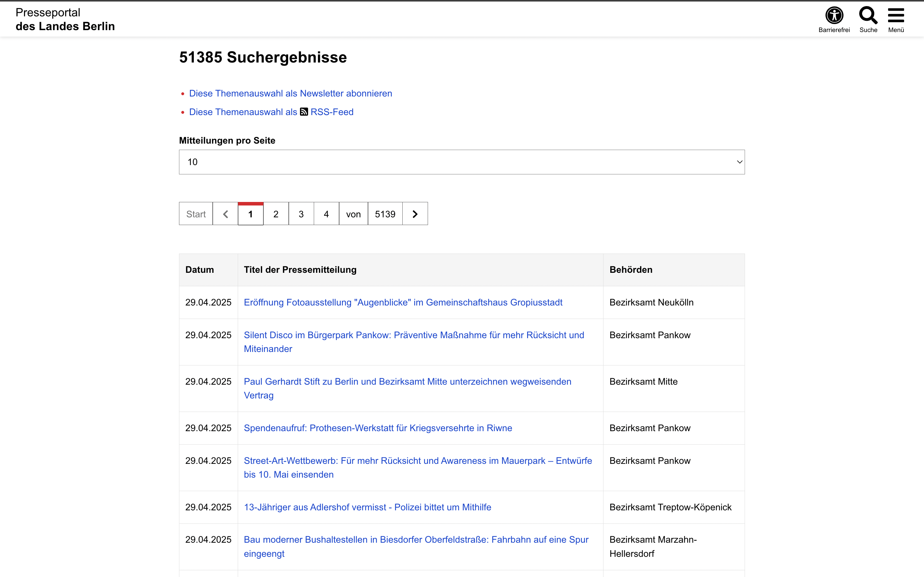Click the RSS feed icon next to Themenauswahl
924x577 pixels.
tap(304, 112)
